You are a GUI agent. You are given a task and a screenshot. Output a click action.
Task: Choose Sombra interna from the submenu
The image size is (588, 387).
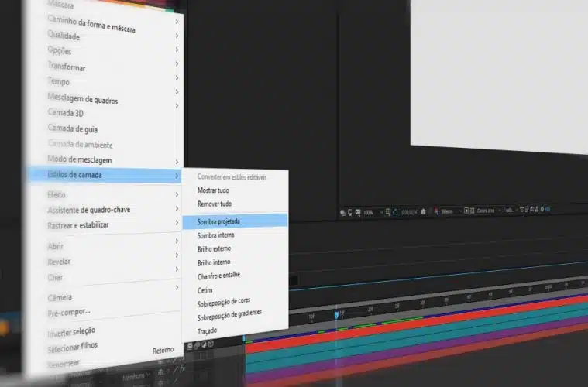point(216,235)
